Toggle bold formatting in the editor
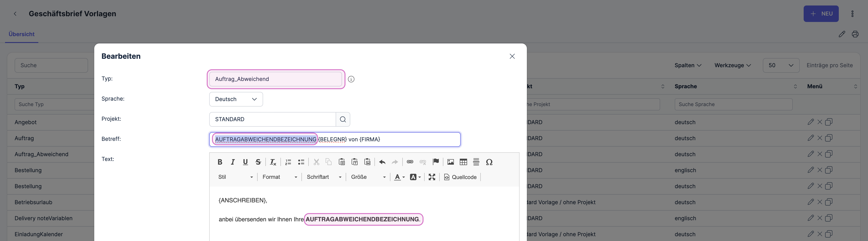Image resolution: width=868 pixels, height=241 pixels. click(220, 162)
